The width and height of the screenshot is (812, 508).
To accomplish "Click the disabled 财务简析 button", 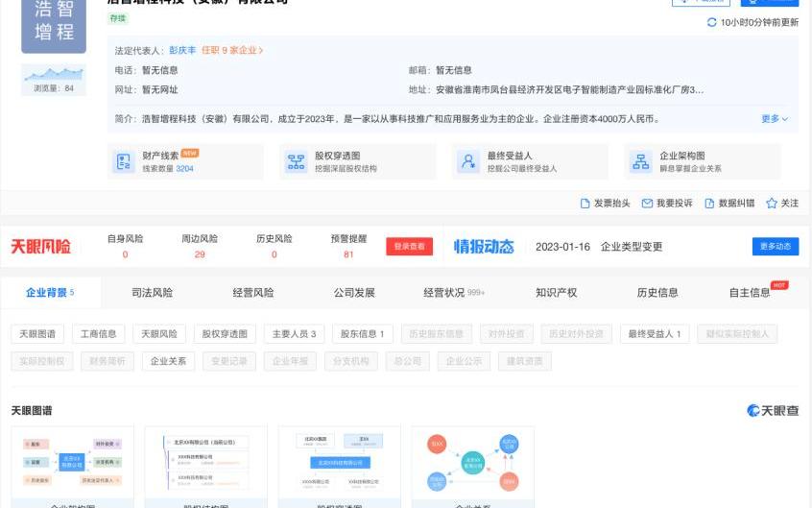I will (x=107, y=361).
